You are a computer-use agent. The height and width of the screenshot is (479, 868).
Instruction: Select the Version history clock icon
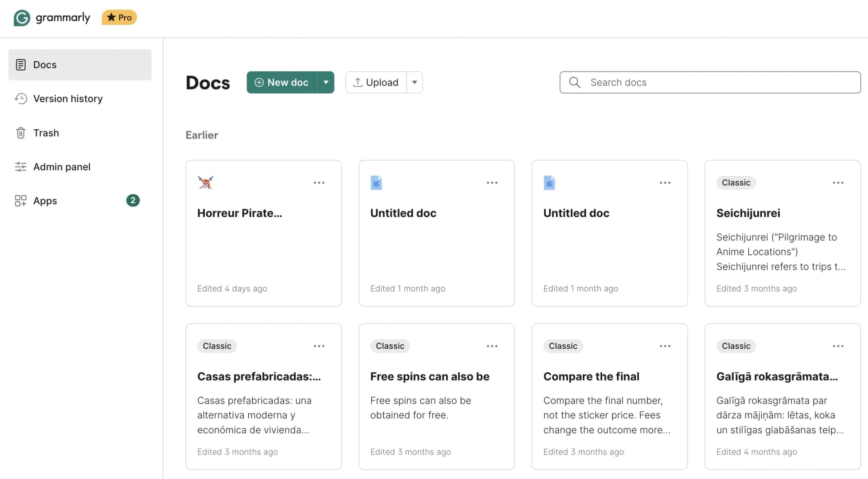coord(21,99)
